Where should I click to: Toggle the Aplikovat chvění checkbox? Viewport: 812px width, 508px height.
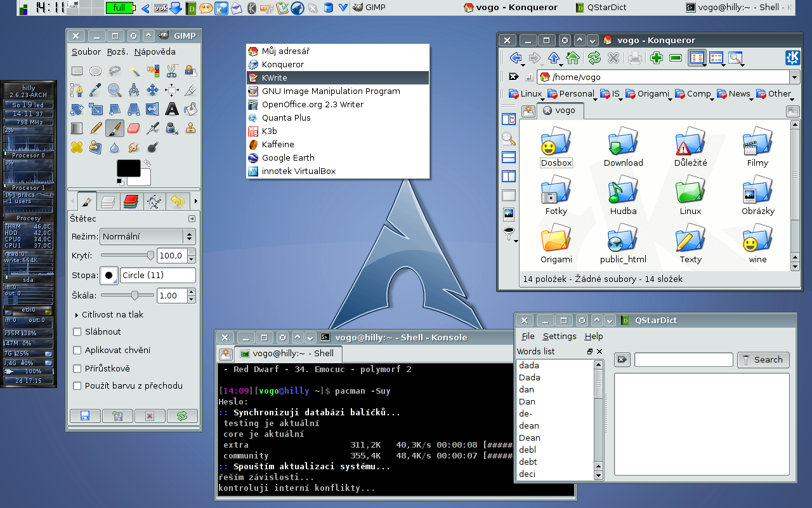77,351
